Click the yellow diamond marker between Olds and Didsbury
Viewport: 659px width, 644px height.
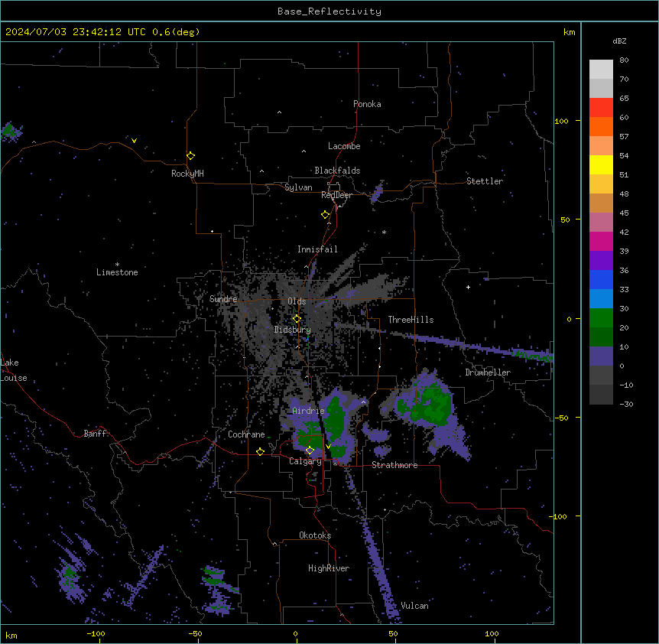(297, 319)
